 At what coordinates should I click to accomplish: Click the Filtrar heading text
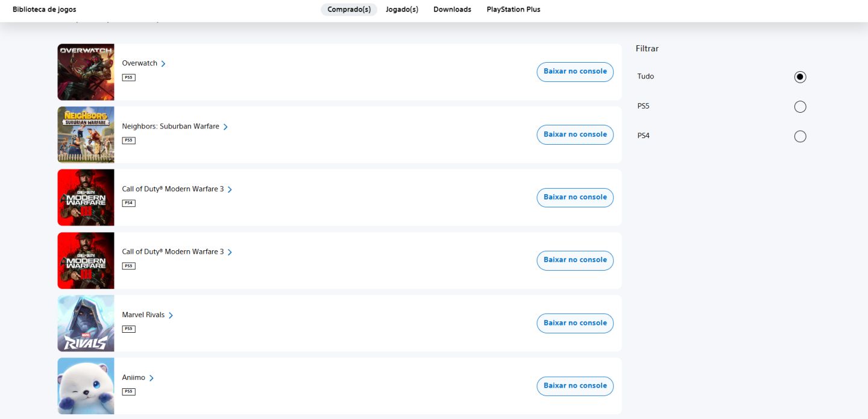(x=647, y=48)
